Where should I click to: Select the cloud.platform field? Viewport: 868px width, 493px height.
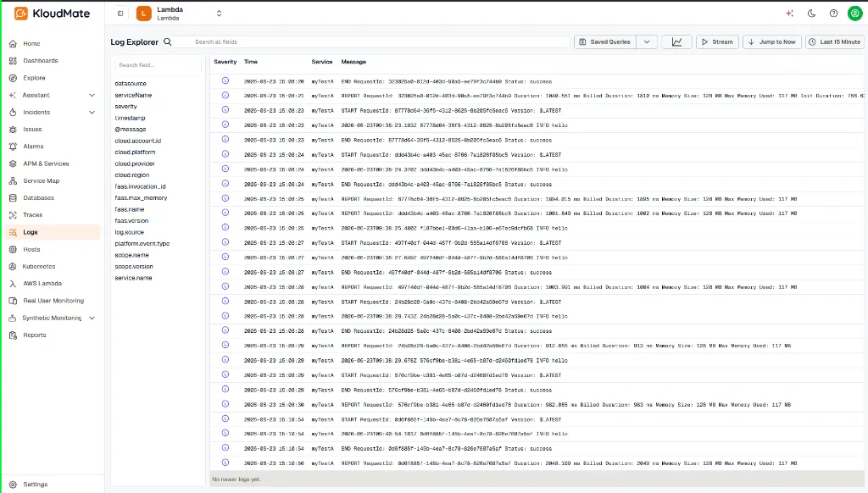tap(135, 152)
